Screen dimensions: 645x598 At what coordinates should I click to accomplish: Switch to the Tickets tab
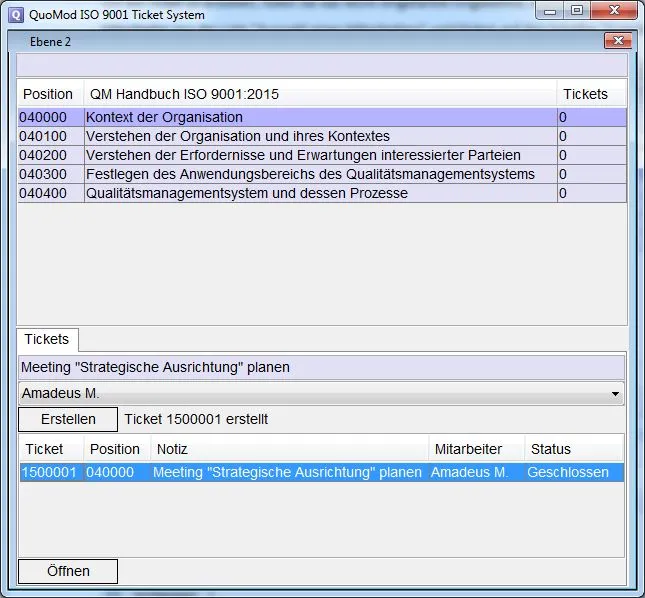(x=47, y=339)
